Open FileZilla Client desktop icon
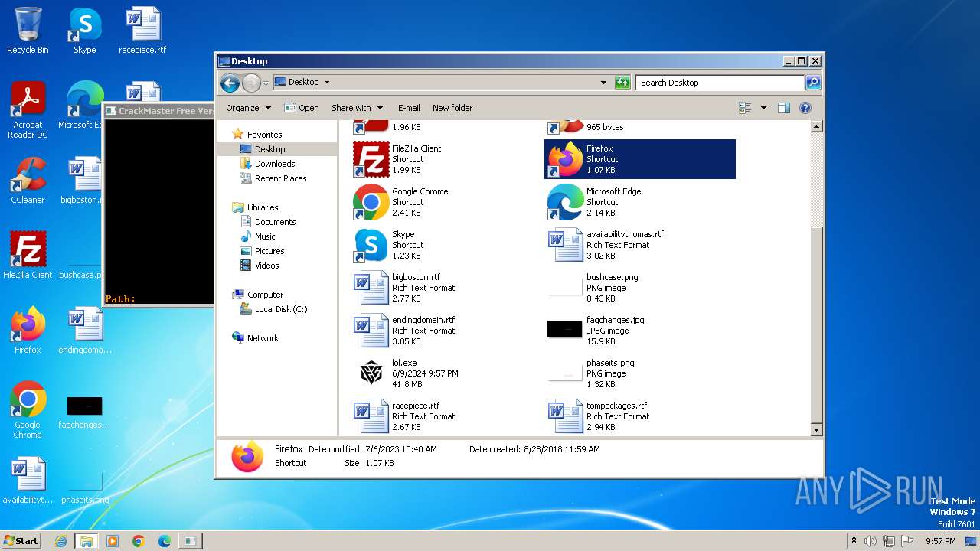 pos(28,255)
